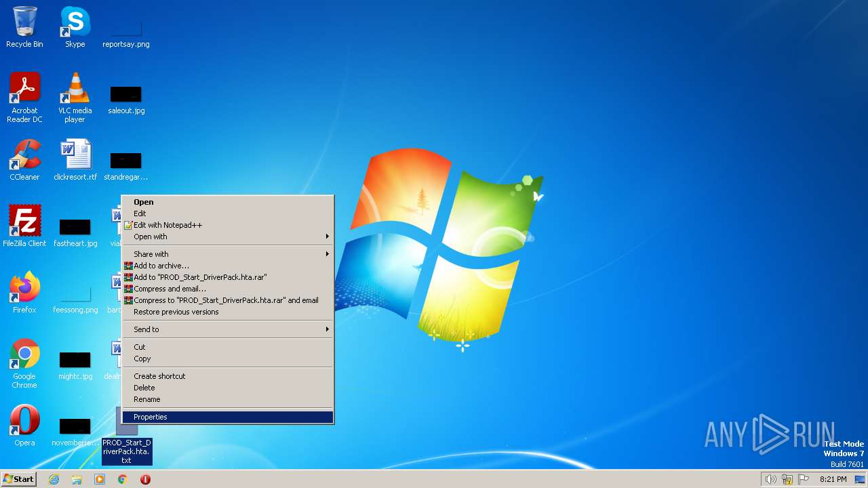Expand the Send to submenu
Image resolution: width=868 pixels, height=488 pixels.
tap(228, 329)
